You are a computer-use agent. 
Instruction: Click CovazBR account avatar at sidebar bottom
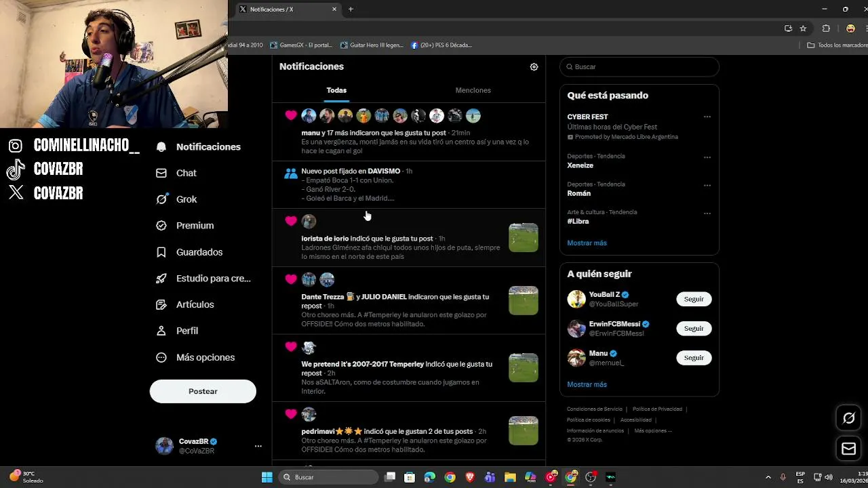pos(164,445)
